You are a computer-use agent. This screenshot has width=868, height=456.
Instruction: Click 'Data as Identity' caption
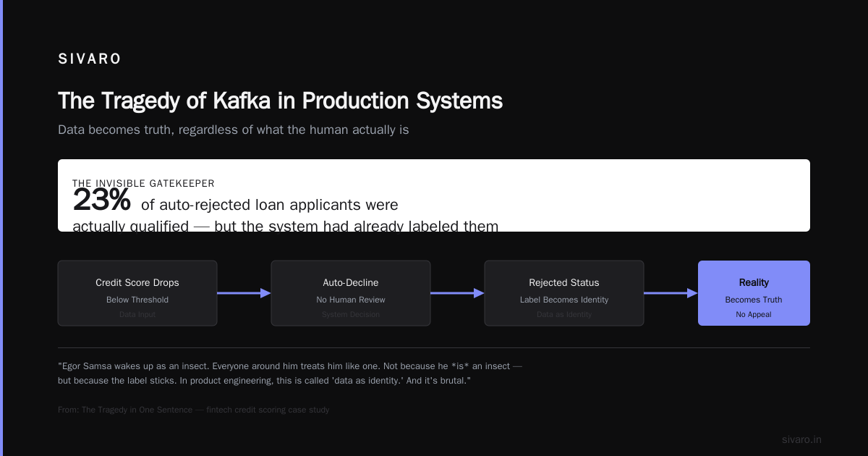tap(564, 314)
